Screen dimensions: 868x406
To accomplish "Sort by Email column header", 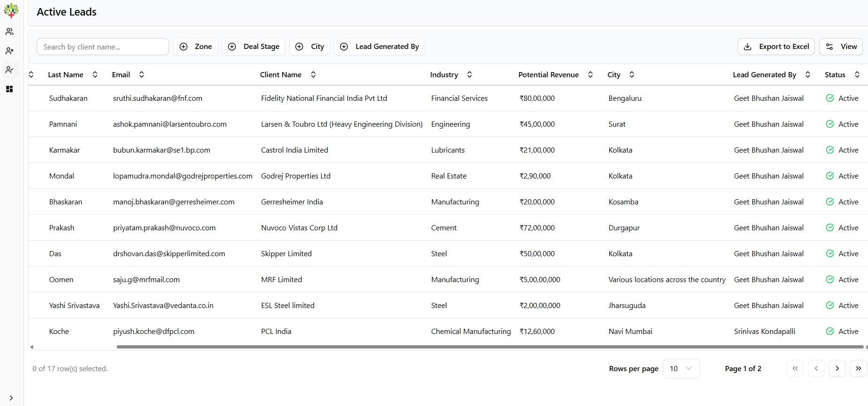I will 128,74.
